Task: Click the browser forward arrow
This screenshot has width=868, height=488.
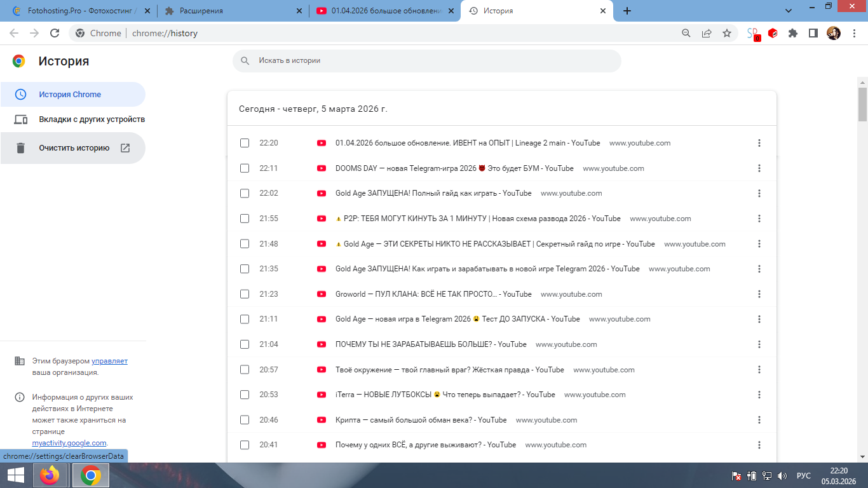Action: point(34,33)
